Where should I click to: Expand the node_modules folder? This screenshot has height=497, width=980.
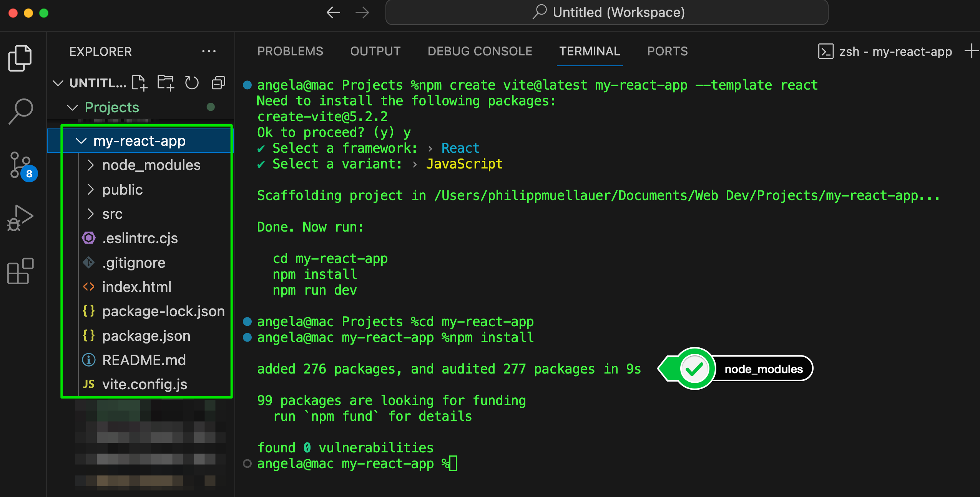click(x=91, y=165)
